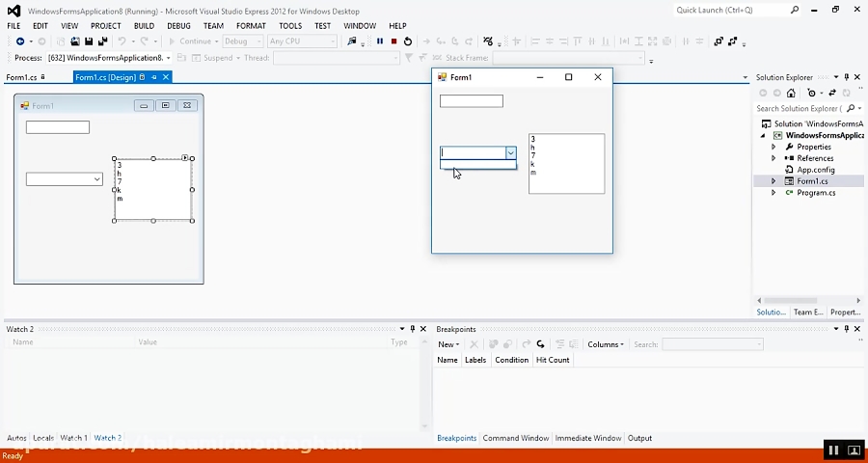Open the Columns dropdown in Breakpoints panel
868x463 pixels.
[x=605, y=344]
